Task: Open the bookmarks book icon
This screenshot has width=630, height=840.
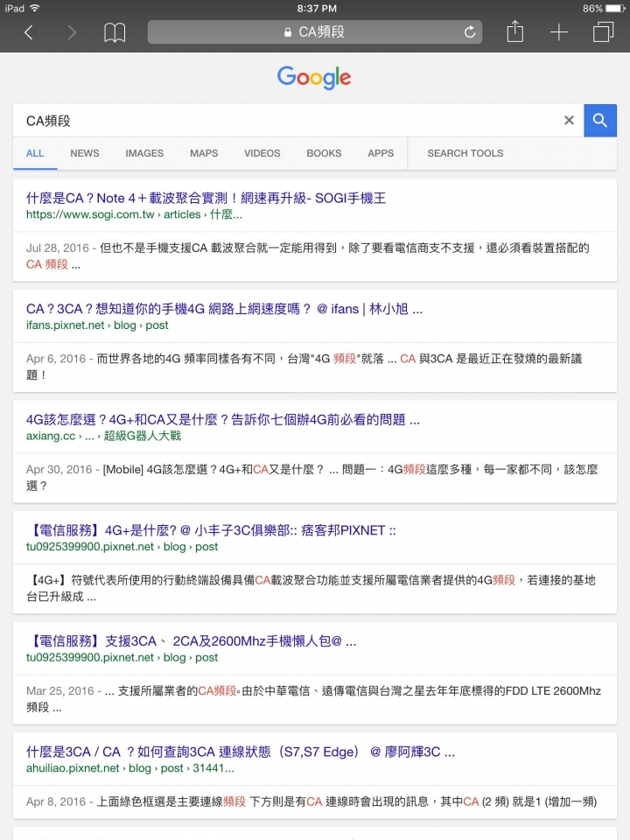Action: coord(115,32)
